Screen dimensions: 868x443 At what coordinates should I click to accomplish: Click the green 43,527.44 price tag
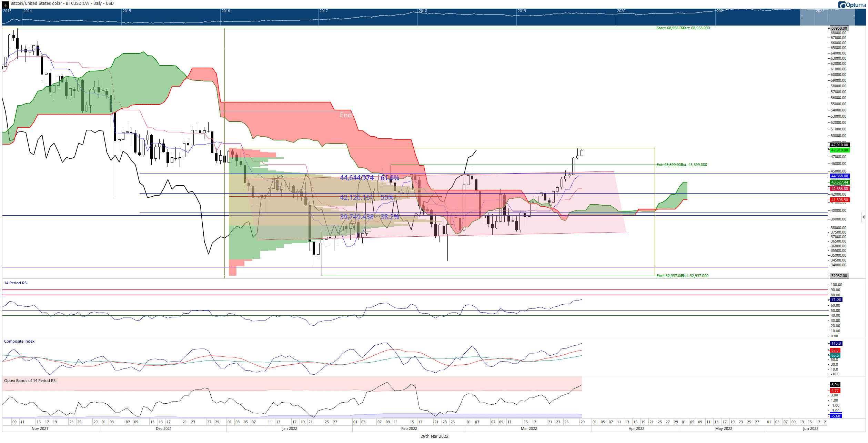click(x=839, y=182)
